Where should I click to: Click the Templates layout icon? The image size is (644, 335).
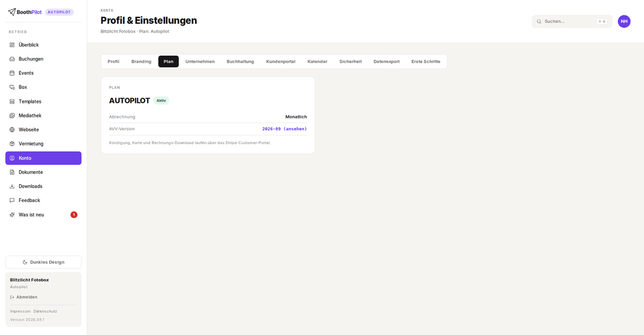[12, 101]
